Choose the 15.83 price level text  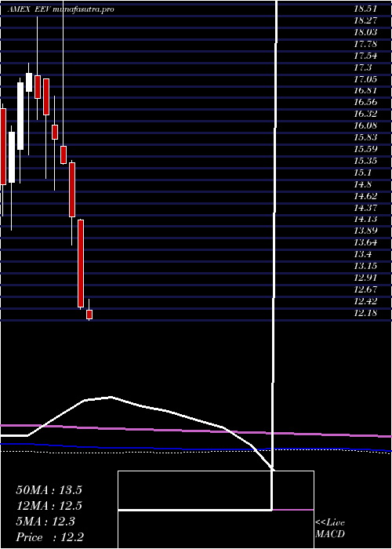click(365, 137)
